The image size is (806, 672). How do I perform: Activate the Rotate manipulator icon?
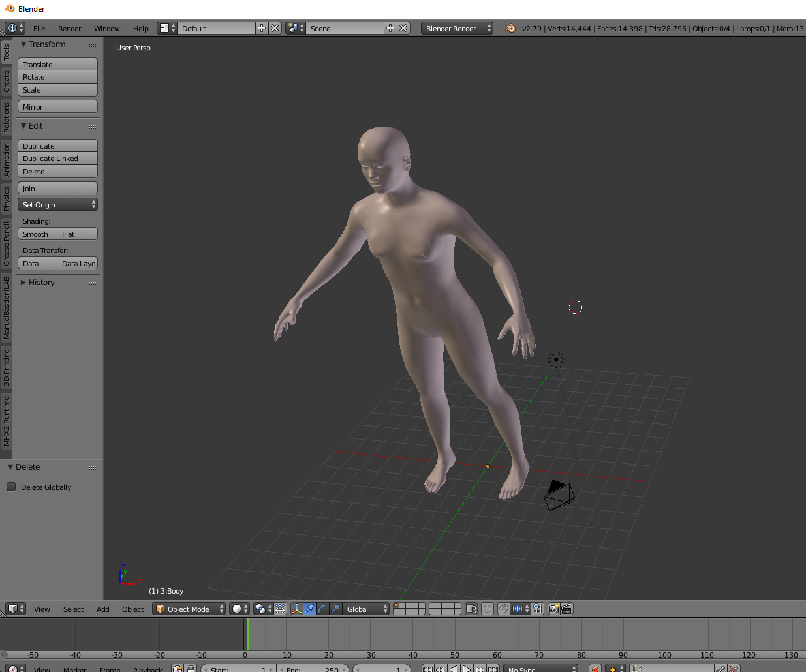click(320, 609)
